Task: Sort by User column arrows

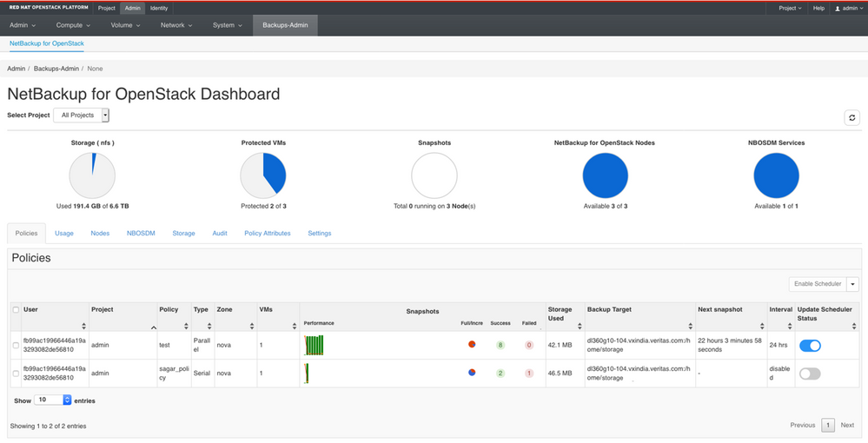Action: (84, 326)
